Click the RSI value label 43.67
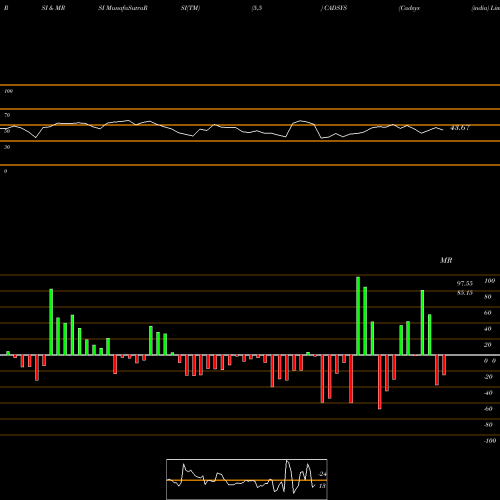 (x=460, y=128)
